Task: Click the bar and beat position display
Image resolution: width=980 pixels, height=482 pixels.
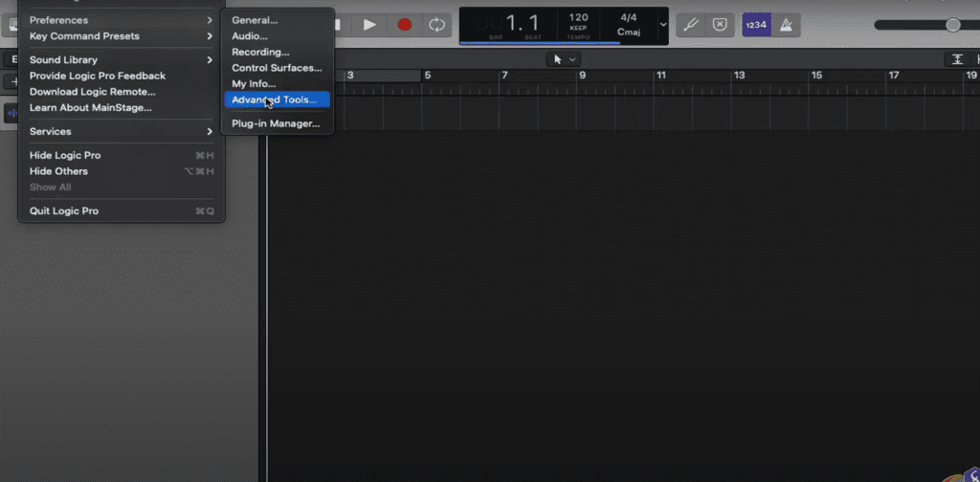Action: 508,25
